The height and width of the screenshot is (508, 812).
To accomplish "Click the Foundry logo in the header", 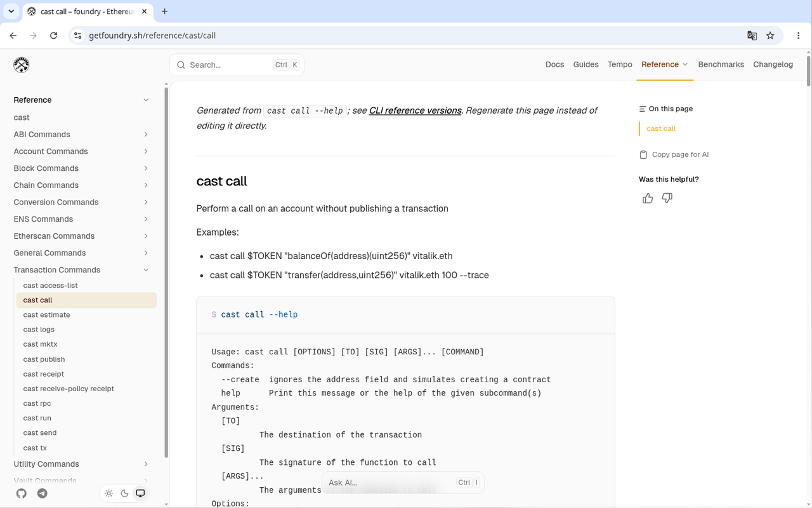I will (x=22, y=65).
